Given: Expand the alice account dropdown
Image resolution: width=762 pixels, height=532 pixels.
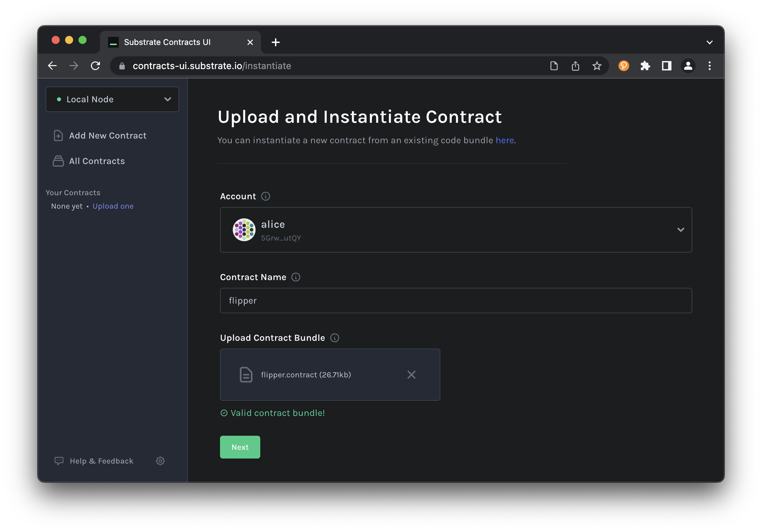Looking at the screenshot, I should (681, 230).
